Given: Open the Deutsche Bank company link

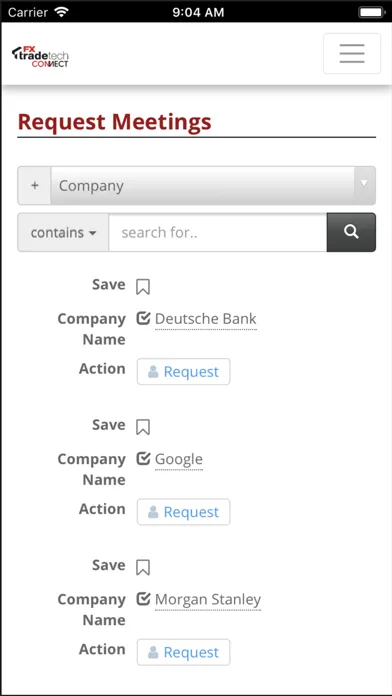Looking at the screenshot, I should (x=206, y=319).
